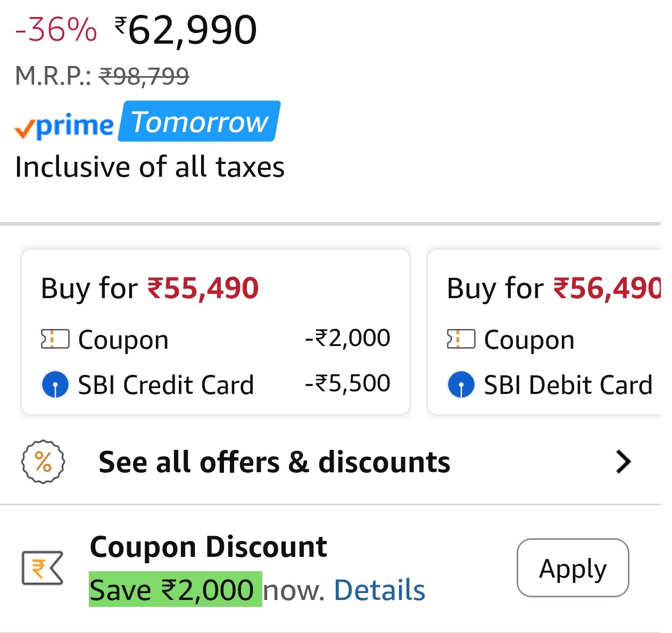Tap the coupon icon in ₹55,490 card
Screen dimensions: 672x633
point(55,339)
